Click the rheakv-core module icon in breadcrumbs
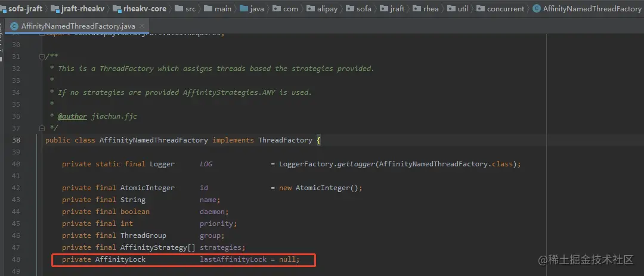The height and width of the screenshot is (276, 644). [117, 8]
